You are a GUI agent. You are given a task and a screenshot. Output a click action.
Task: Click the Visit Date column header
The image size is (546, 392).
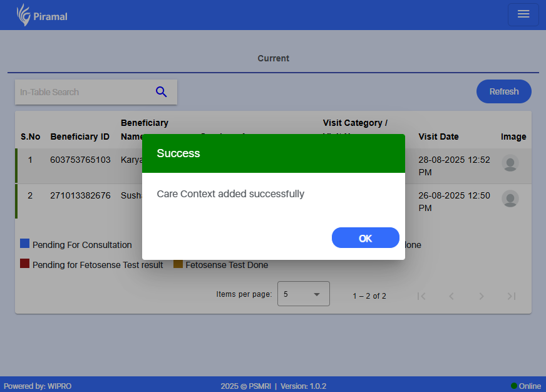pos(438,137)
